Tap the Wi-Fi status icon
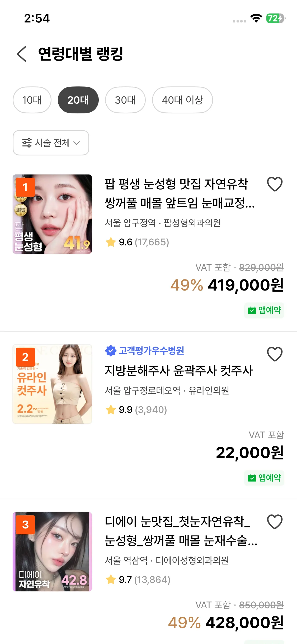Screen dimensions: 297x644 [256, 18]
